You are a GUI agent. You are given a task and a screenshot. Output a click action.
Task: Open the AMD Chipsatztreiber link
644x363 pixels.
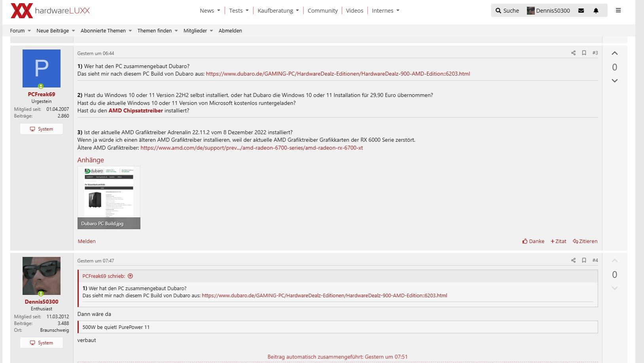coord(136,110)
